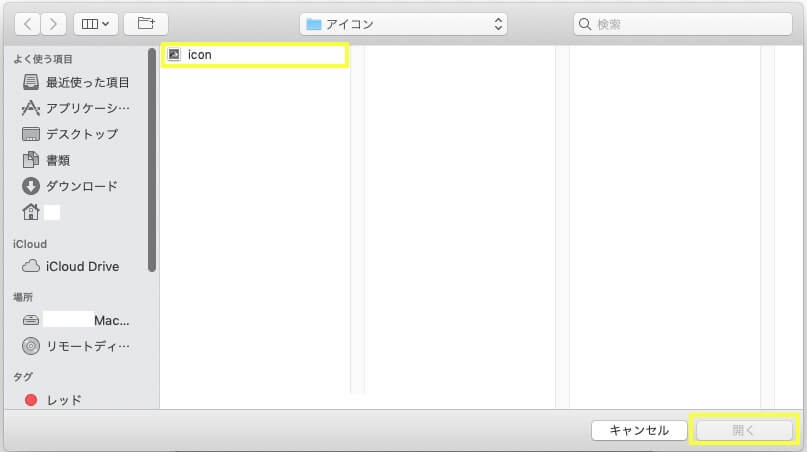The width and height of the screenshot is (807, 452).
Task: Click the iCloud cloud icon
Action: point(30,266)
